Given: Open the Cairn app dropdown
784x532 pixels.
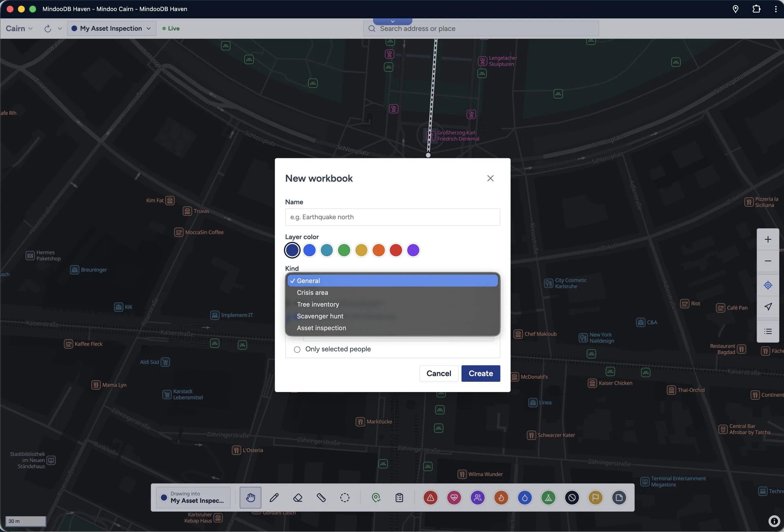Looking at the screenshot, I should [x=19, y=28].
